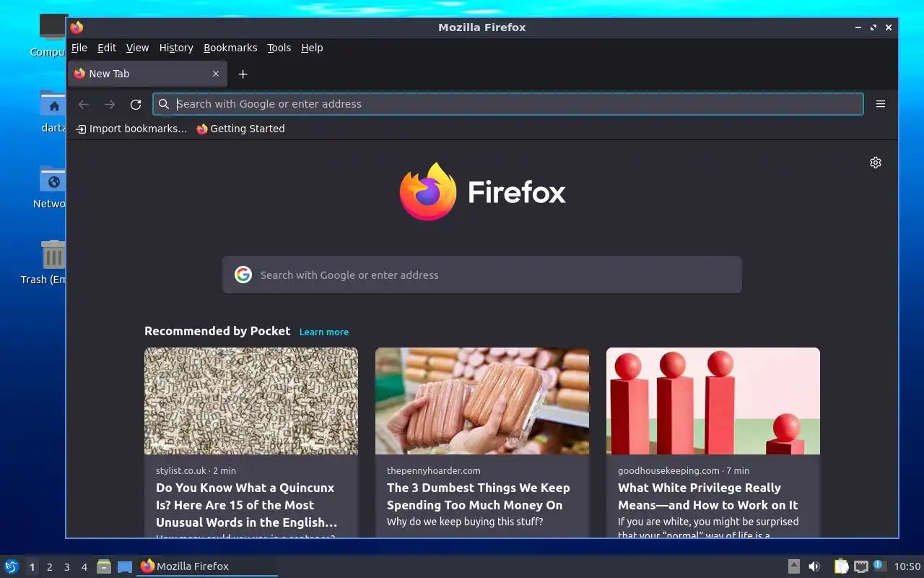The width and height of the screenshot is (924, 578).
Task: Select the New Tab tab
Action: pos(147,74)
